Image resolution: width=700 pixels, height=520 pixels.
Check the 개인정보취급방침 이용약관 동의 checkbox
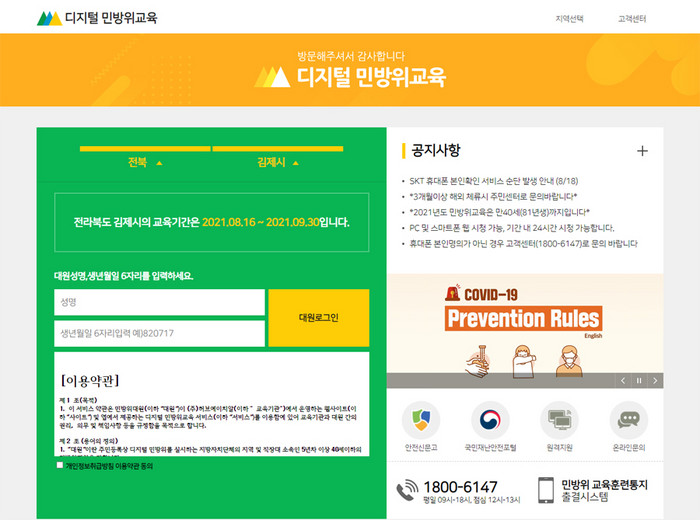tap(61, 465)
